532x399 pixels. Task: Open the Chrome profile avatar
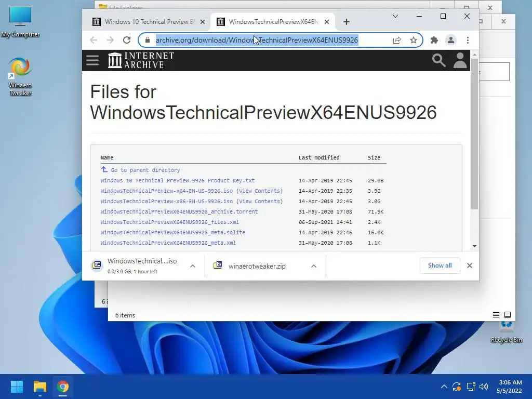tap(450, 40)
